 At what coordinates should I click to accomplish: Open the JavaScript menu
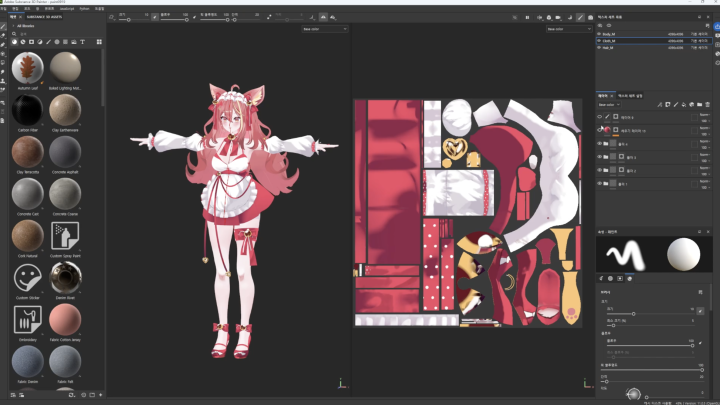[67, 7]
